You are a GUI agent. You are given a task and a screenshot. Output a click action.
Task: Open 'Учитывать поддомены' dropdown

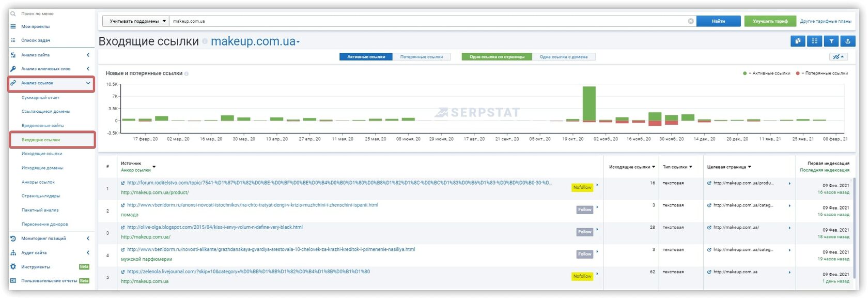pyautogui.click(x=136, y=21)
